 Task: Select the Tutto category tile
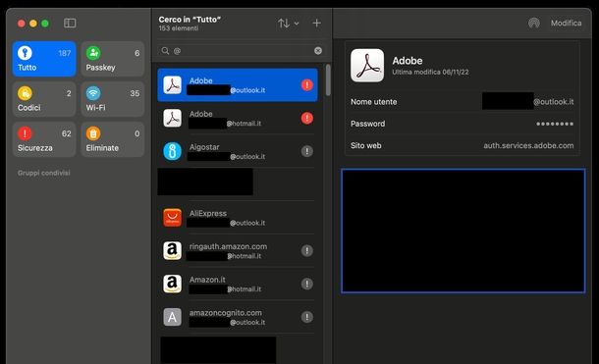[x=44, y=59]
